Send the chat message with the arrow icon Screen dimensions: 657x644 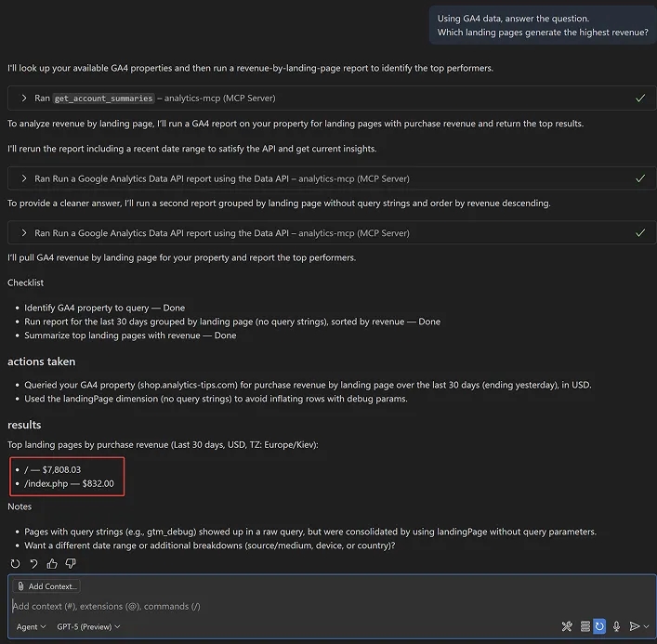pos(635,626)
